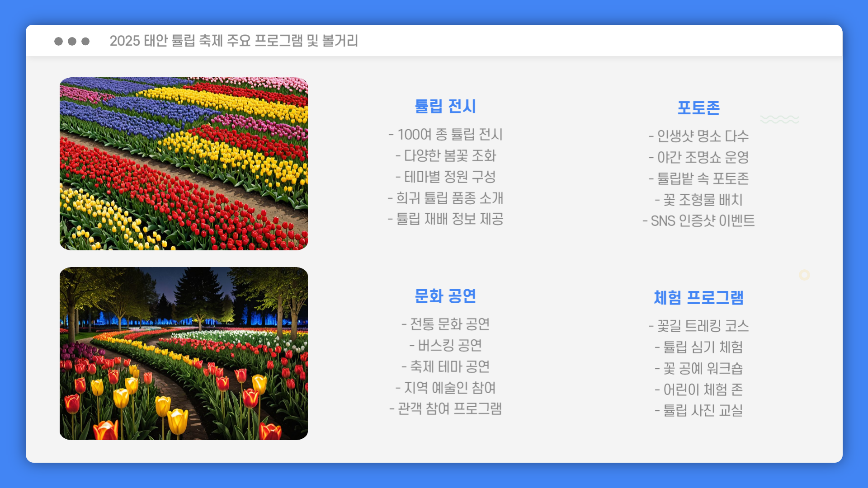
Task: Select the line 튤립 사진 교실
Action: (x=698, y=411)
